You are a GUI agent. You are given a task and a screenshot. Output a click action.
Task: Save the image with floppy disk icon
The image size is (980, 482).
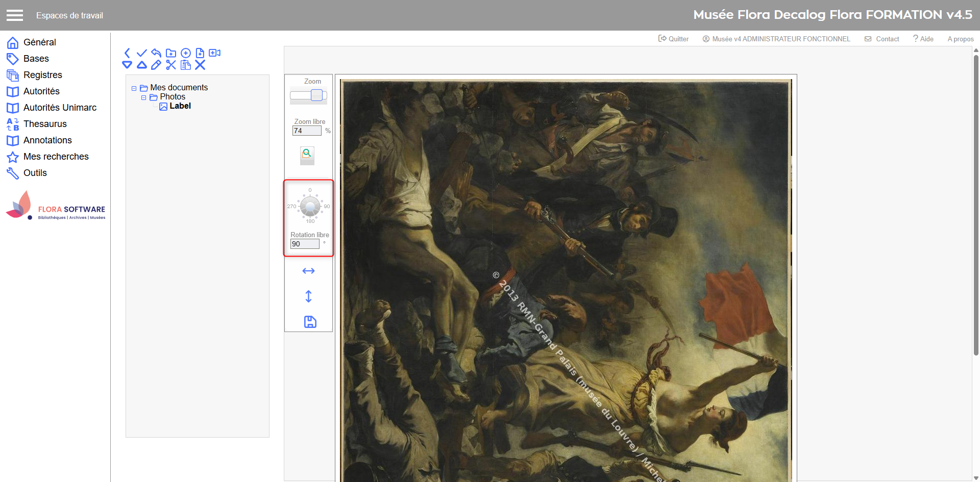310,322
